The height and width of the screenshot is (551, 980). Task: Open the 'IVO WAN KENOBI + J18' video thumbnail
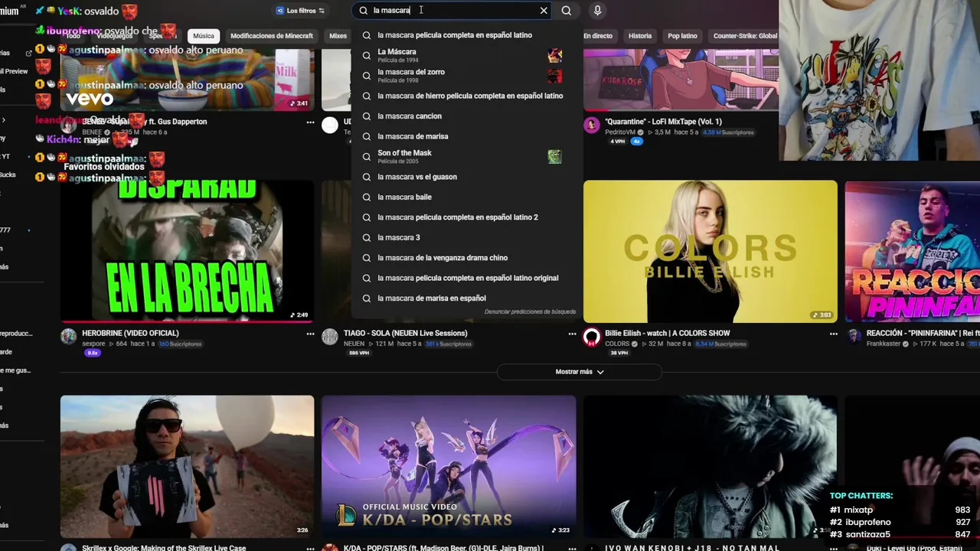click(710, 466)
